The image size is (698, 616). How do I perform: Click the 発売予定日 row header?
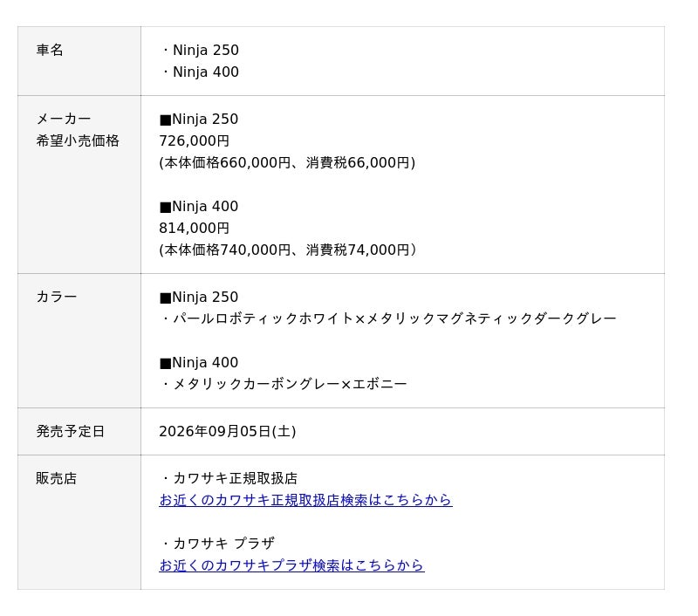79,431
